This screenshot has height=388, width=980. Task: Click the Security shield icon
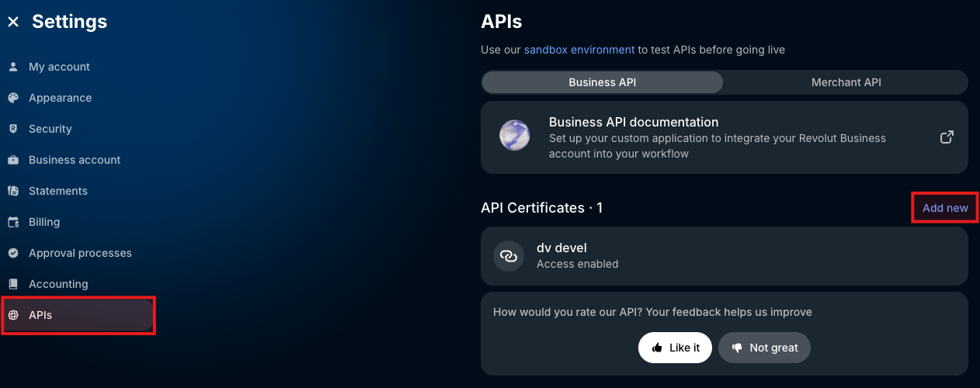pyautogui.click(x=13, y=129)
